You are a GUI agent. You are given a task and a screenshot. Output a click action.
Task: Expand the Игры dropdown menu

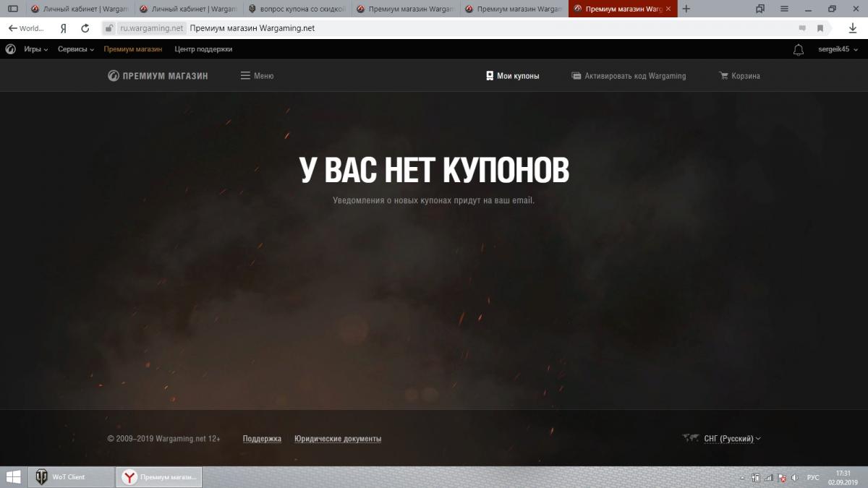[36, 49]
